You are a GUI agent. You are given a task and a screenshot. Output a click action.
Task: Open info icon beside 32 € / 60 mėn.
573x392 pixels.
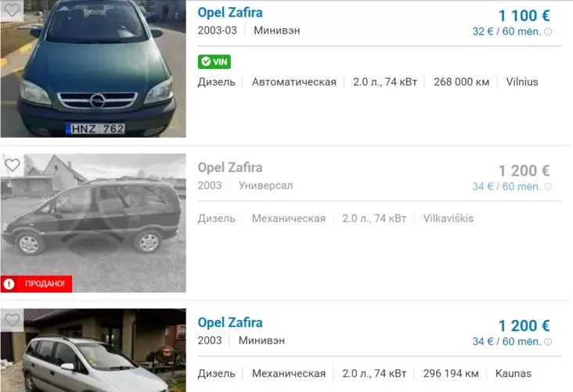(x=548, y=32)
